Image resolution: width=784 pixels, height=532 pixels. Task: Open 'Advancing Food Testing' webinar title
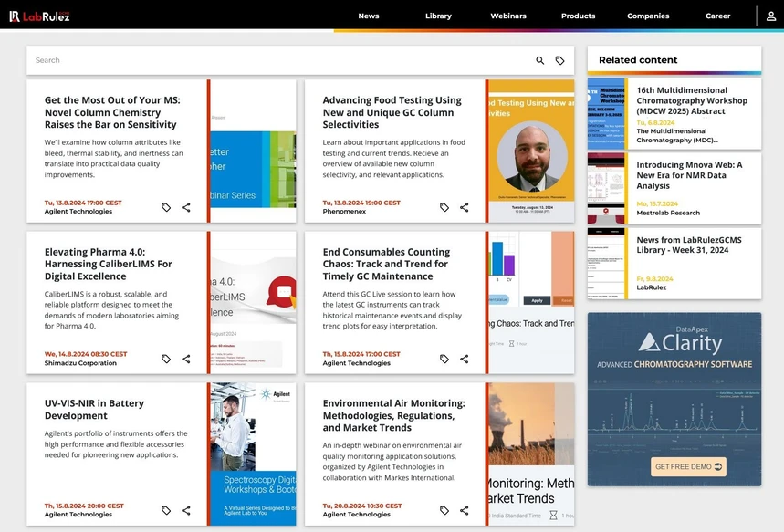pyautogui.click(x=392, y=112)
